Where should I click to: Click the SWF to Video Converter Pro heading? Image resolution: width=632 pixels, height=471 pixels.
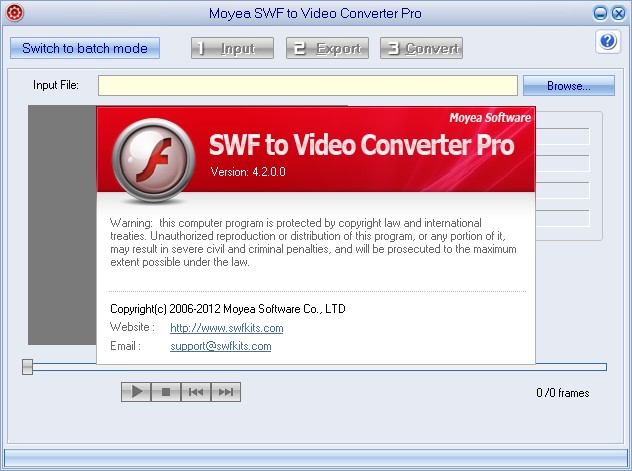click(362, 145)
